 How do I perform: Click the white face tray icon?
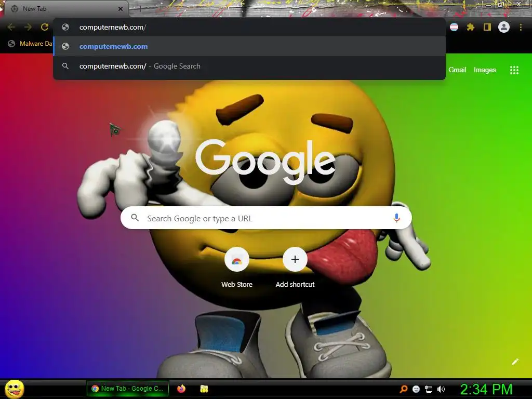point(416,389)
